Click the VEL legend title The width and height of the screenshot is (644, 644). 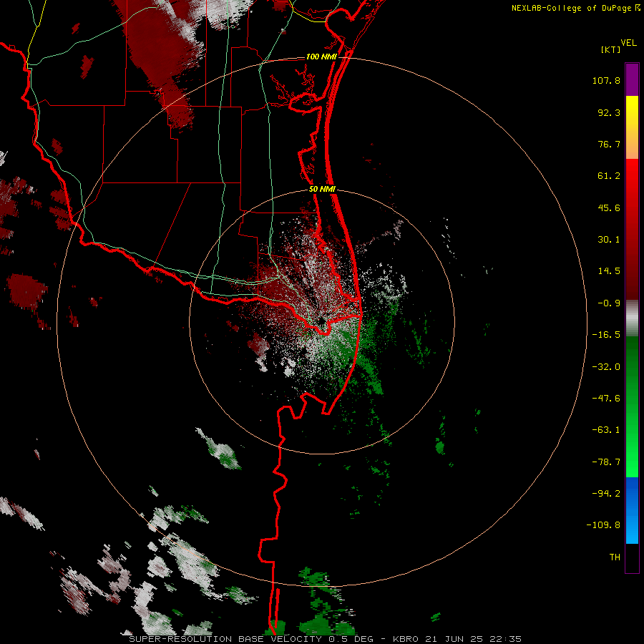[x=628, y=43]
